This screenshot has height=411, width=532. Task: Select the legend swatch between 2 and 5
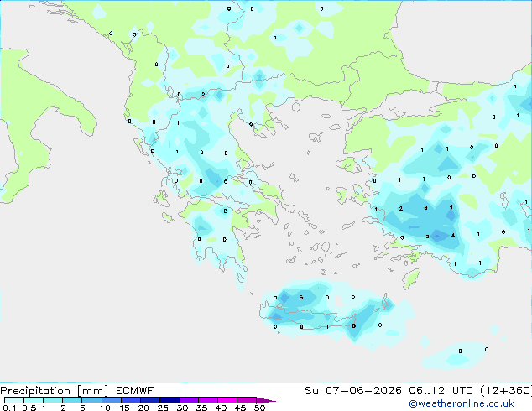point(72,400)
